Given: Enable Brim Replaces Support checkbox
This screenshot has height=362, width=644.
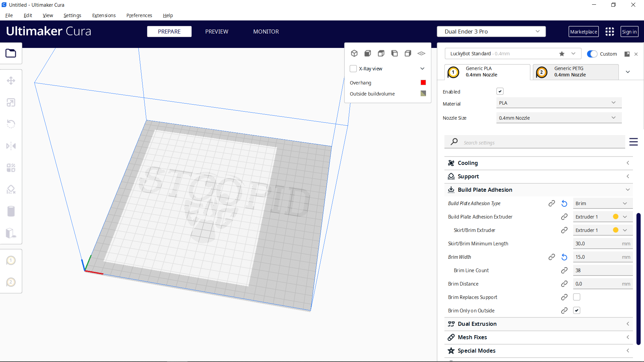Looking at the screenshot, I should tap(577, 297).
